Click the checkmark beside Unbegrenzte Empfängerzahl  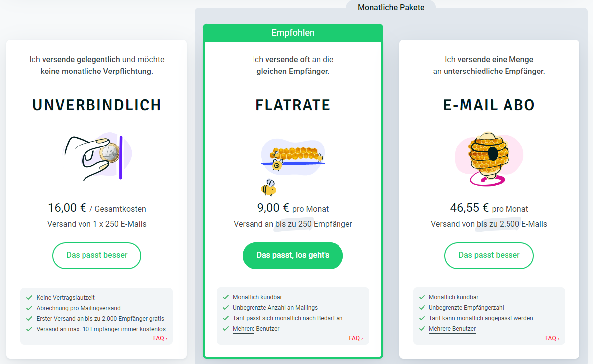(x=422, y=308)
